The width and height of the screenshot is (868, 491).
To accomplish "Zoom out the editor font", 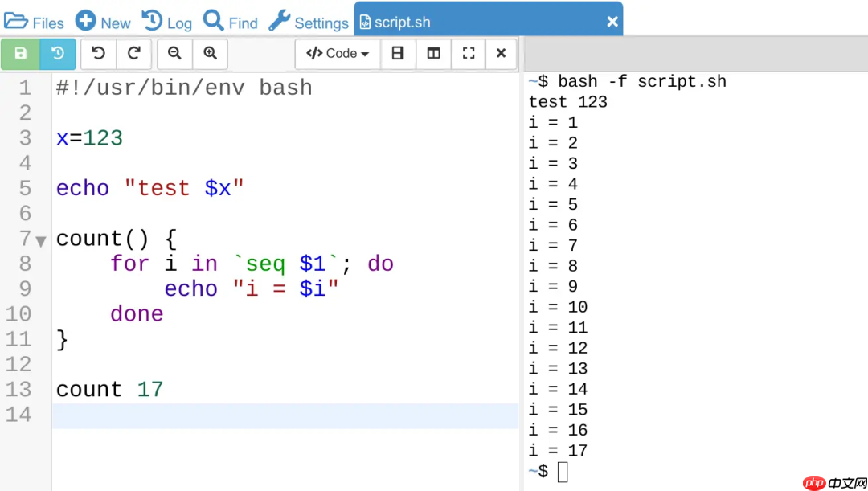I will (x=175, y=54).
